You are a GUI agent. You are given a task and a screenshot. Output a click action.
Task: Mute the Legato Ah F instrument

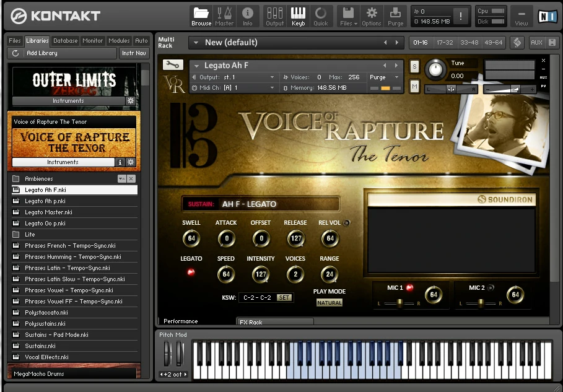tap(414, 87)
